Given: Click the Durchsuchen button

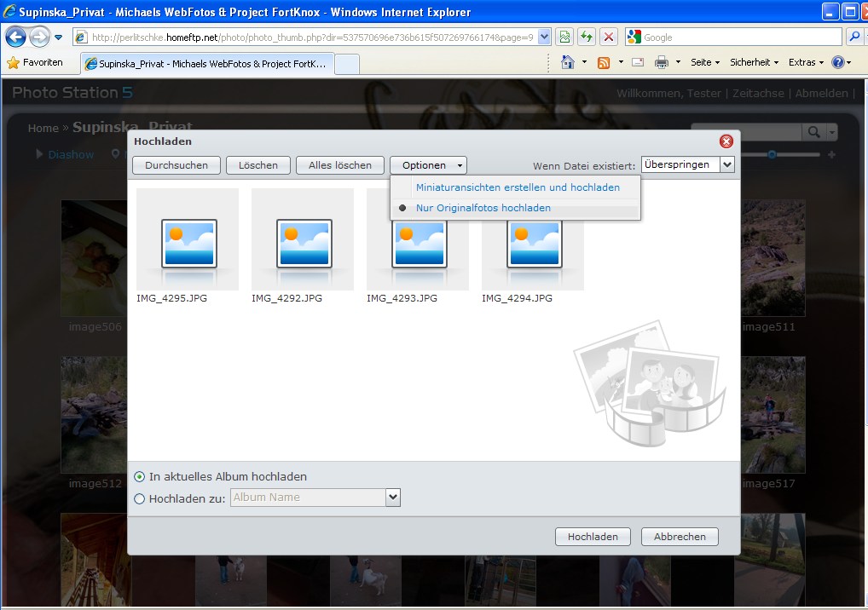Looking at the screenshot, I should [176, 165].
